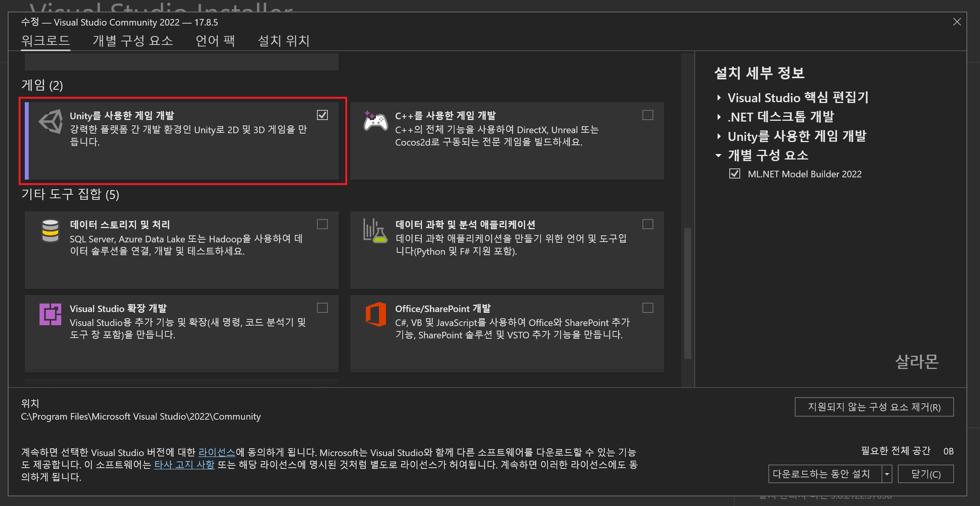Open the 언어 팩 tab
Image resolution: width=980 pixels, height=506 pixels.
[x=215, y=41]
